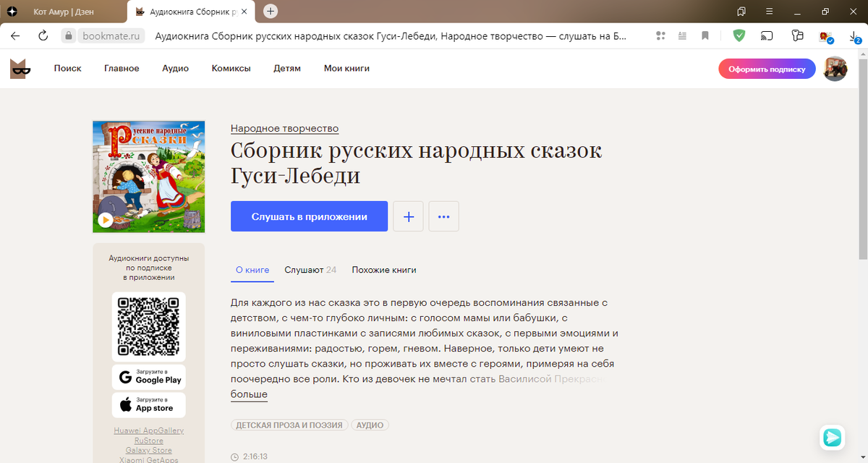The width and height of the screenshot is (868, 463).
Task: Reload the page with the refresh icon
Action: tap(43, 35)
